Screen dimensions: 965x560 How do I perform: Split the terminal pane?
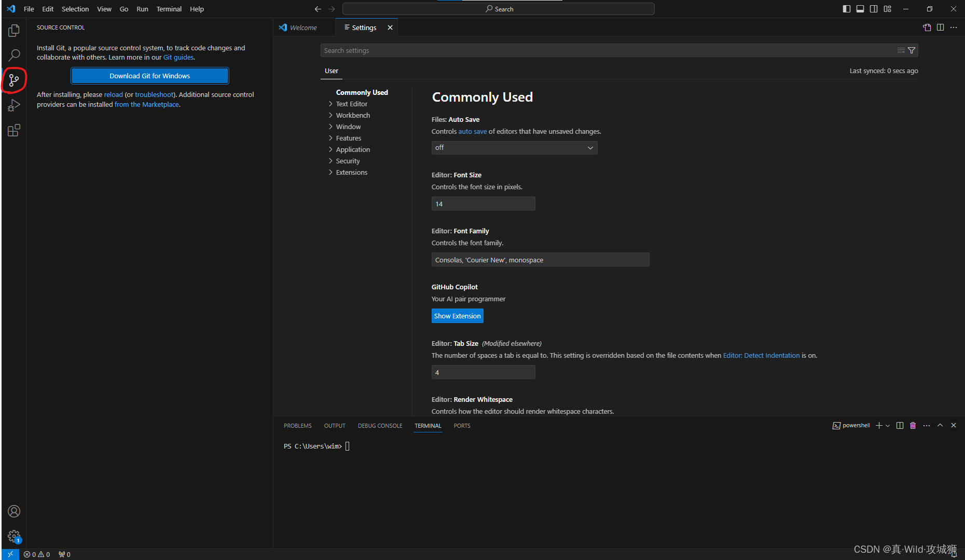(900, 425)
